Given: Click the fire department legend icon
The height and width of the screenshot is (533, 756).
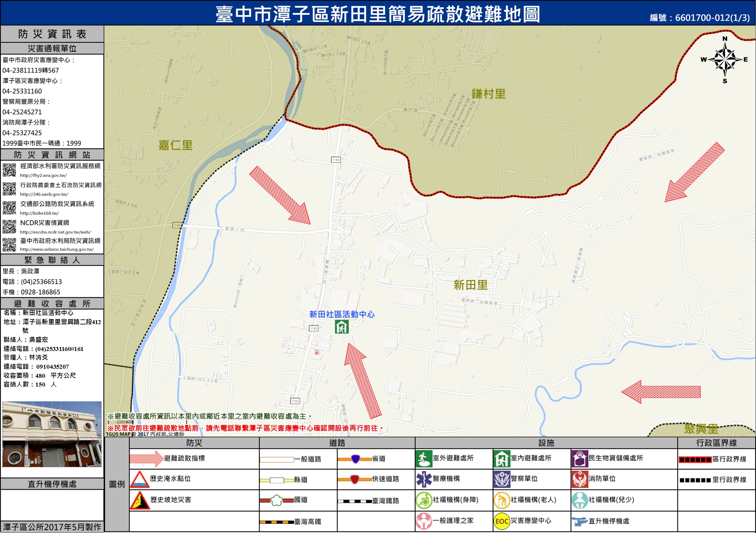Looking at the screenshot, I should click(580, 479).
